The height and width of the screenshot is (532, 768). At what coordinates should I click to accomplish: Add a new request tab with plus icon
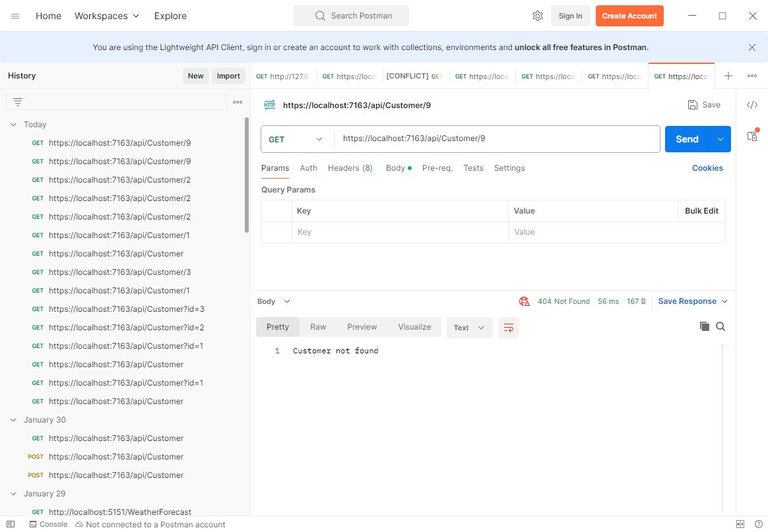pos(728,76)
